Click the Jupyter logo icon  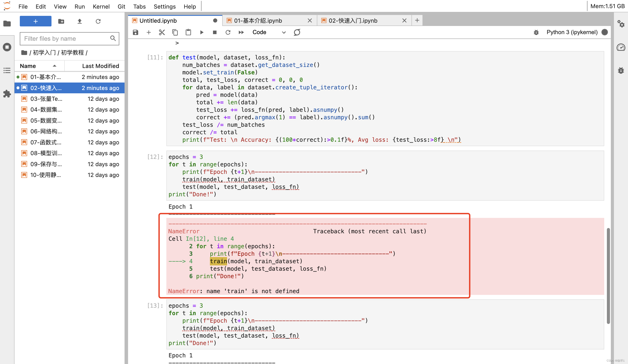7,6
